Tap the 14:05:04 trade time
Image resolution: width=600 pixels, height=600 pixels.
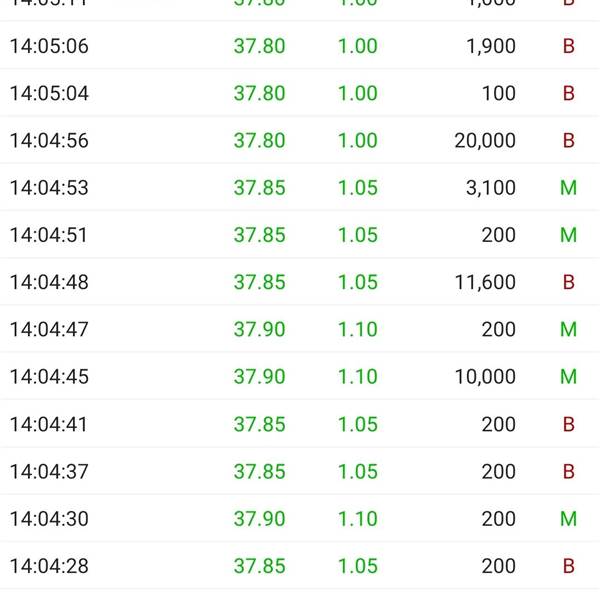(49, 93)
